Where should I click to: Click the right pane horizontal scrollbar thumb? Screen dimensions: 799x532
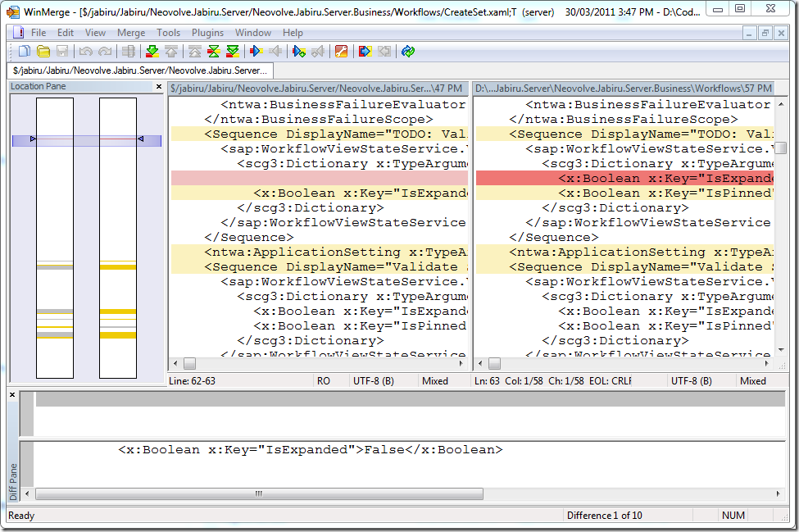494,363
